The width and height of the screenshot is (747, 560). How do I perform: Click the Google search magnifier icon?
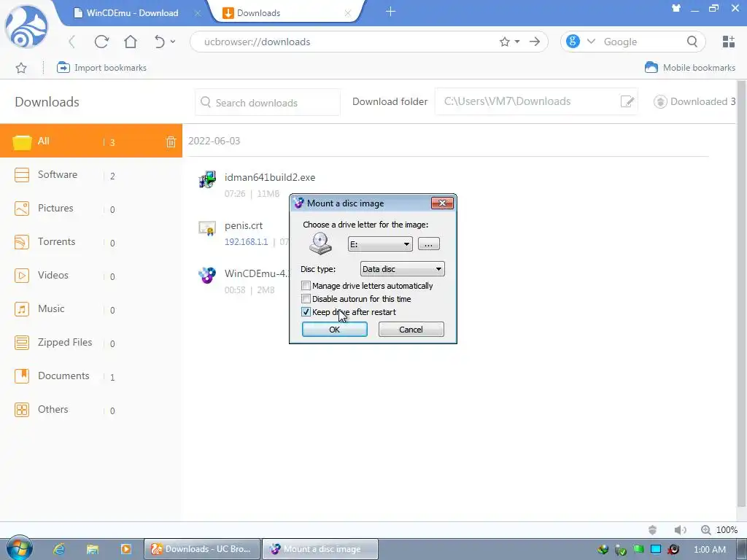point(692,42)
